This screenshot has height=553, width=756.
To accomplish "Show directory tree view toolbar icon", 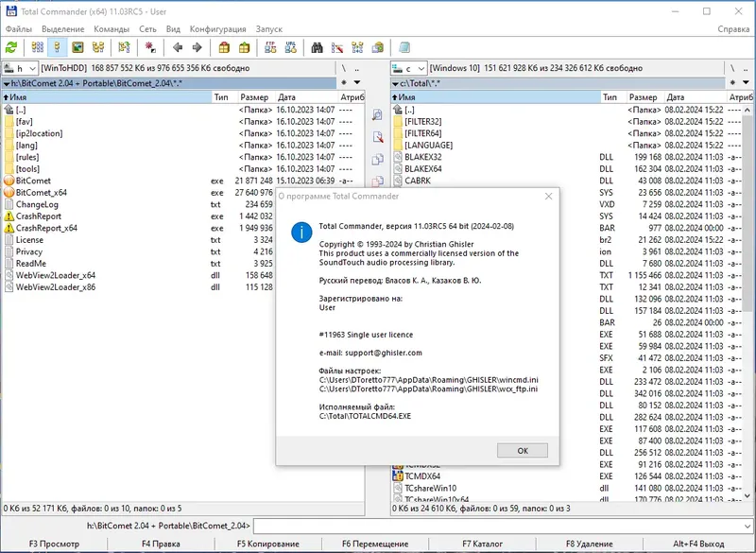I will (x=98, y=47).
